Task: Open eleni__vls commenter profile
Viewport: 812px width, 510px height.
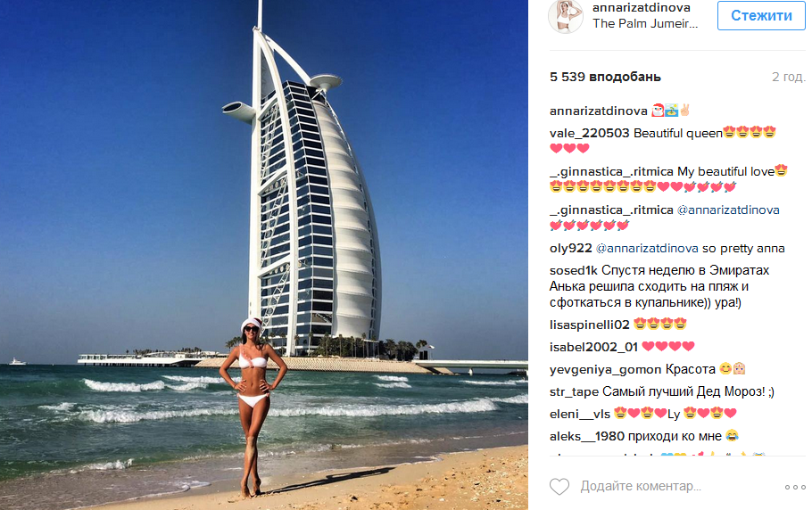Action: tap(579, 415)
